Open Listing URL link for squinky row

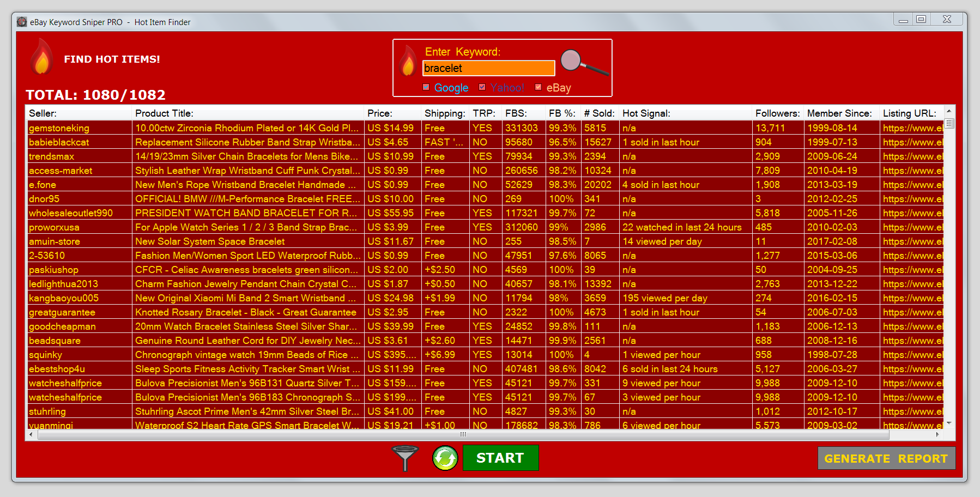click(x=913, y=355)
